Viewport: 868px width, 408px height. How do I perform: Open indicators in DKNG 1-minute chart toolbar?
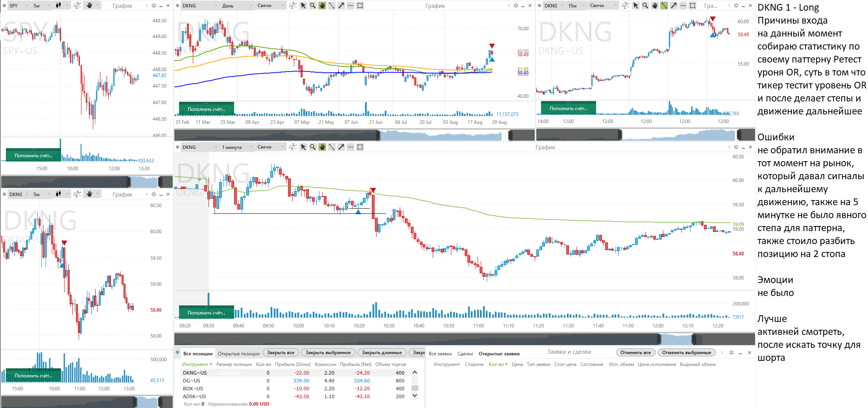click(x=293, y=147)
